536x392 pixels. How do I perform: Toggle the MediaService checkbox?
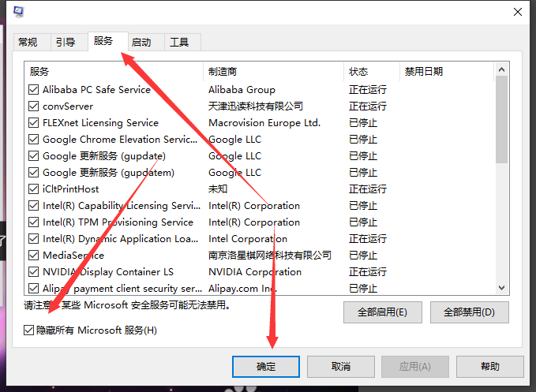(x=33, y=256)
